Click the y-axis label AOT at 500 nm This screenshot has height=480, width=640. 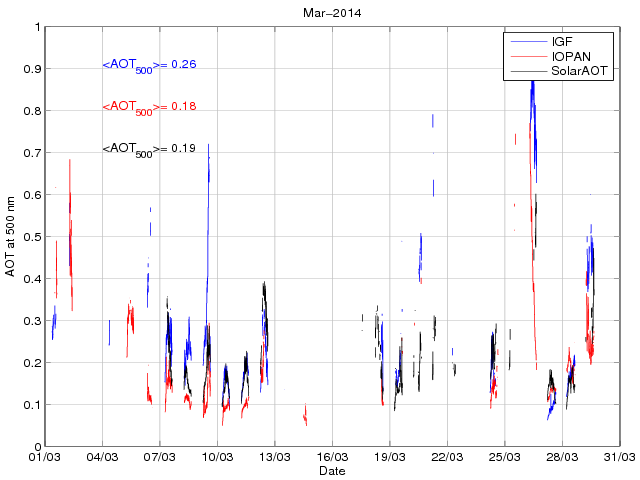[10, 236]
